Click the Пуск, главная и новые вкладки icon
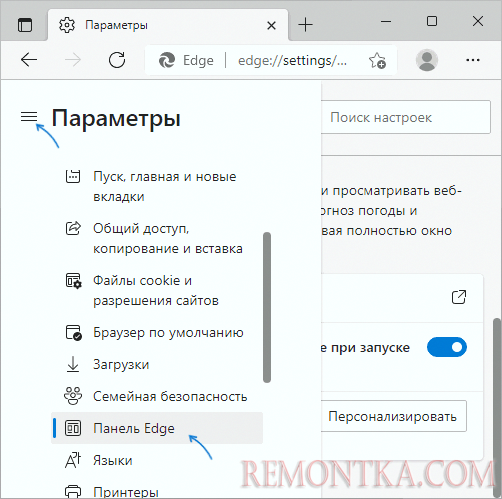Viewport: 502px width, 499px height. pyautogui.click(x=73, y=176)
